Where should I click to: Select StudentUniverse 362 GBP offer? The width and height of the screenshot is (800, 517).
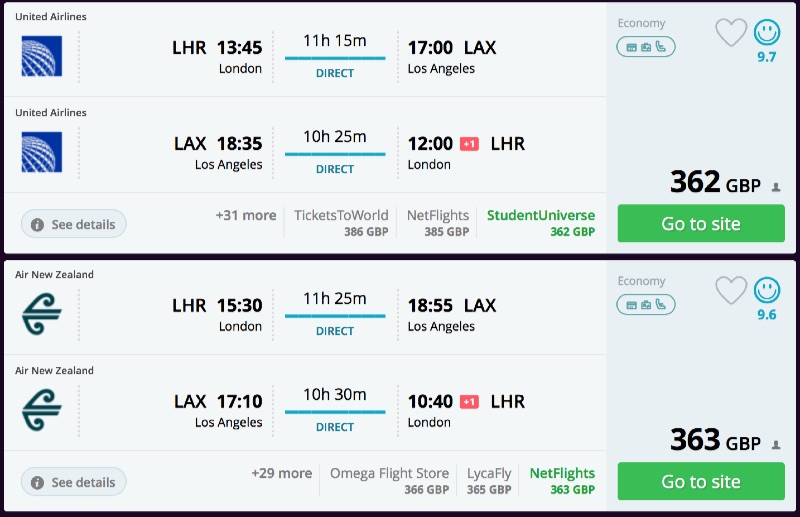coord(541,222)
